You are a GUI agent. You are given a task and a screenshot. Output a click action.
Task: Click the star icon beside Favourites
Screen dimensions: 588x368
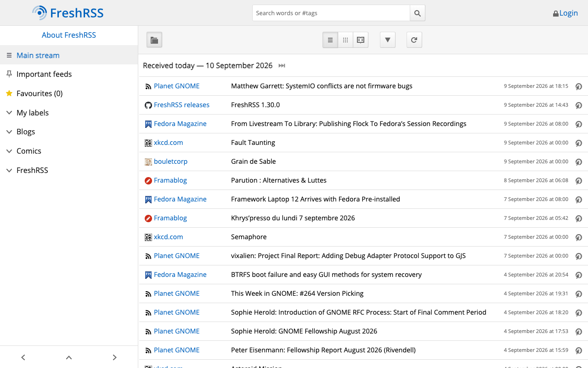[x=9, y=93]
